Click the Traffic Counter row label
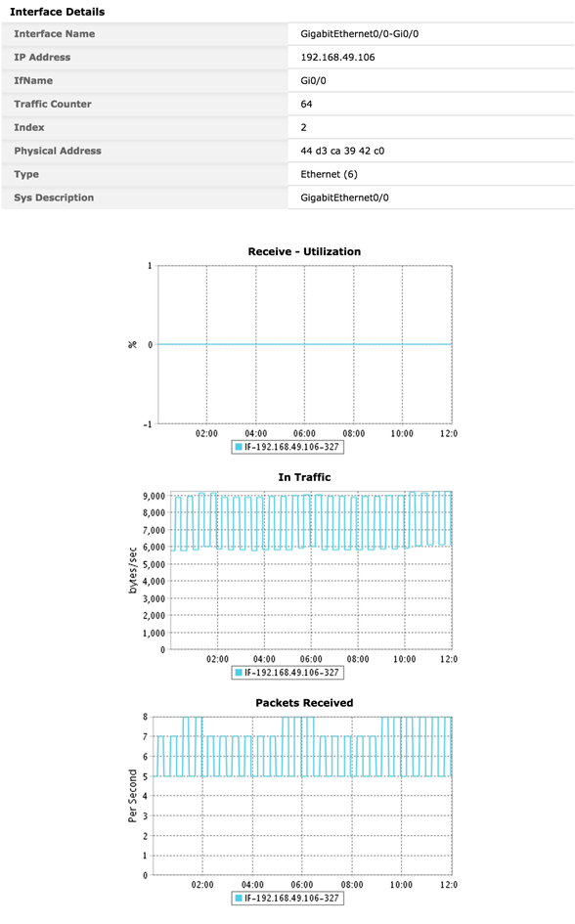Viewport: 575px width, 924px height. tap(53, 105)
